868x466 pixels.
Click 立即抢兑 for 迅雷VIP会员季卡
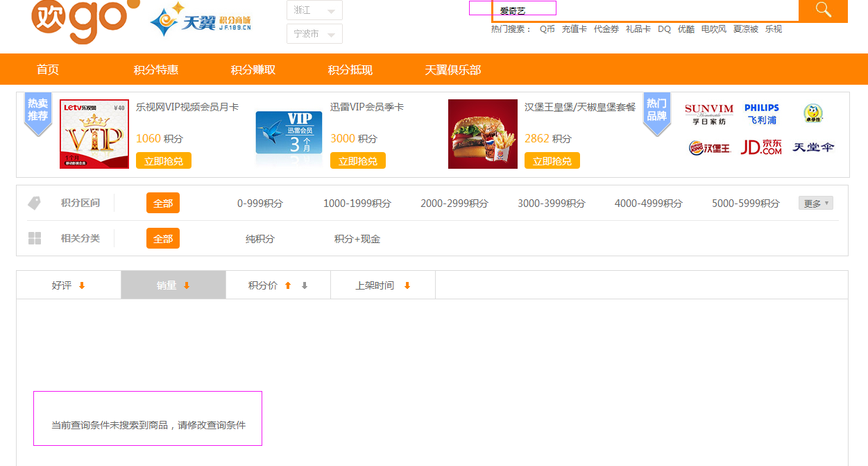pyautogui.click(x=358, y=160)
